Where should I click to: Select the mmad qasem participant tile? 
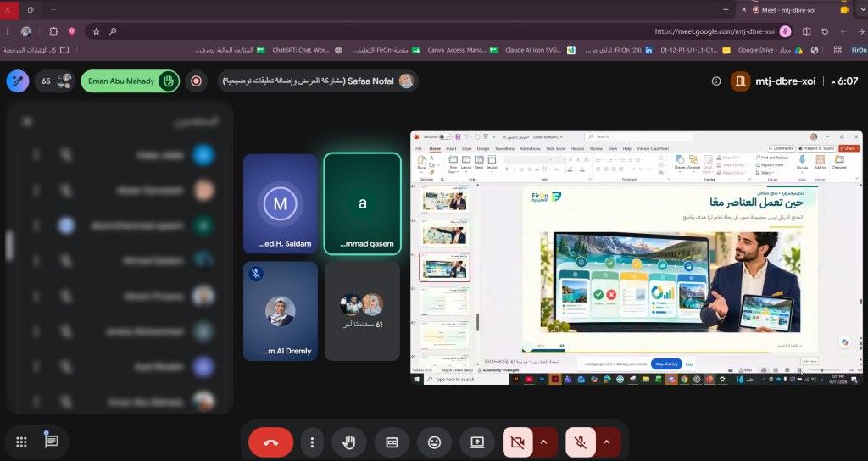[x=363, y=203]
